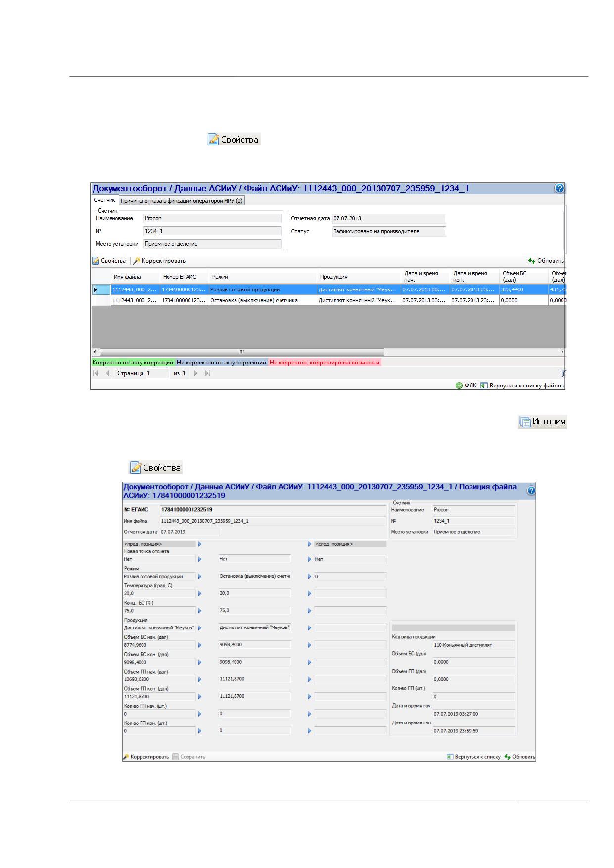The width and height of the screenshot is (614, 868).
Task: Click the greyed Сохранить button
Action: tap(189, 757)
